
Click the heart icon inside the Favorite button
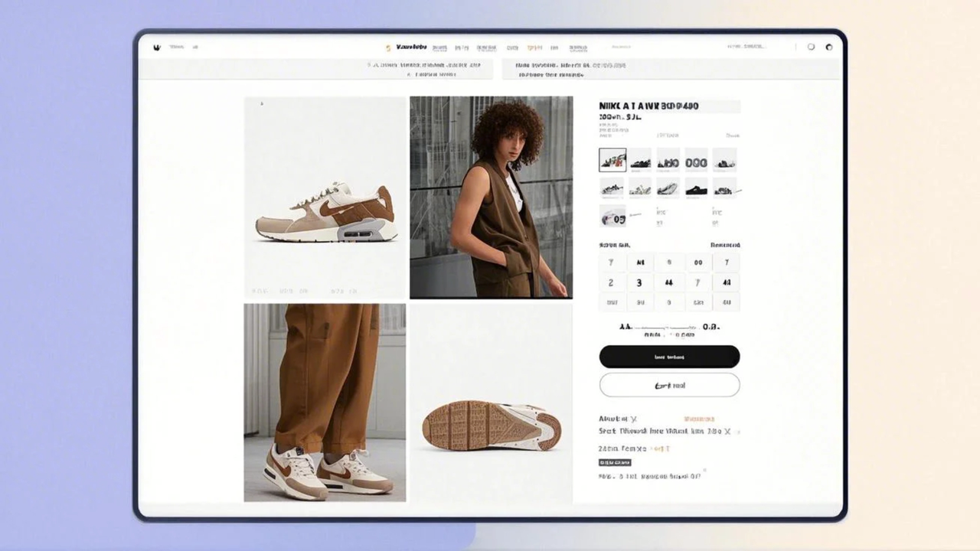(657, 385)
